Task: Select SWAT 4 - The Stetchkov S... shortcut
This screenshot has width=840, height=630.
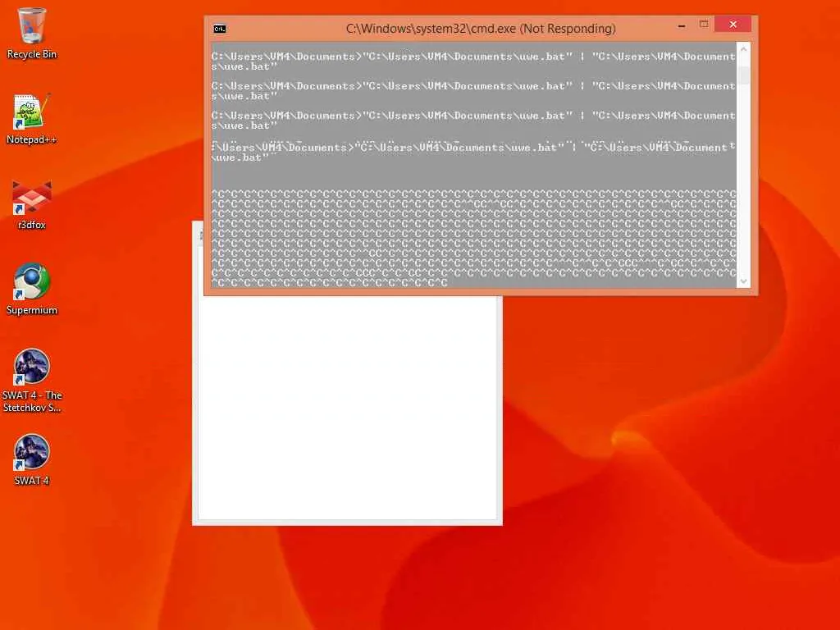Action: point(32,381)
